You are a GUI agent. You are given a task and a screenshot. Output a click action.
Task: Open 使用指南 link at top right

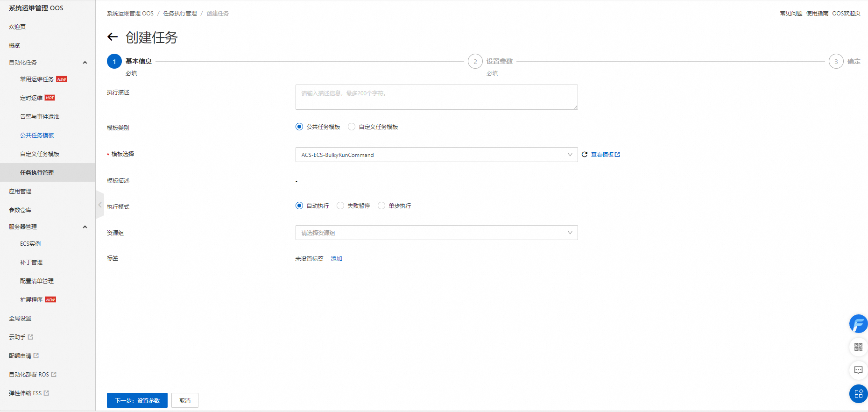[817, 13]
